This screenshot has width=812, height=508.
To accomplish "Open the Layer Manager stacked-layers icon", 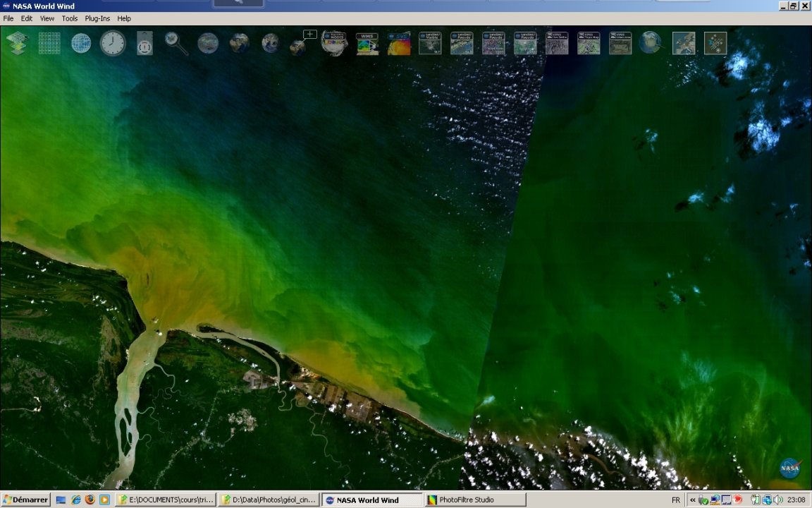I will [18, 44].
